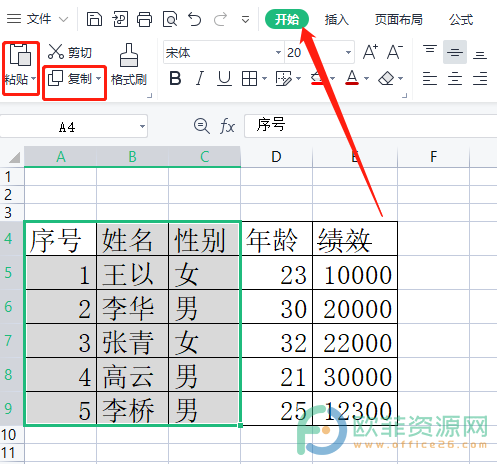This screenshot has height=464, width=497.
Task: Open the 页面布局 ribbon tab
Action: click(x=399, y=19)
